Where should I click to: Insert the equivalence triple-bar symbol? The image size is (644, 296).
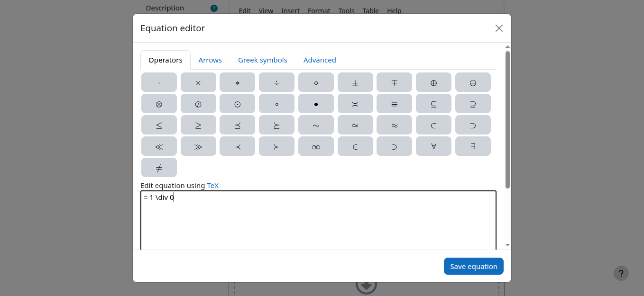click(x=394, y=104)
